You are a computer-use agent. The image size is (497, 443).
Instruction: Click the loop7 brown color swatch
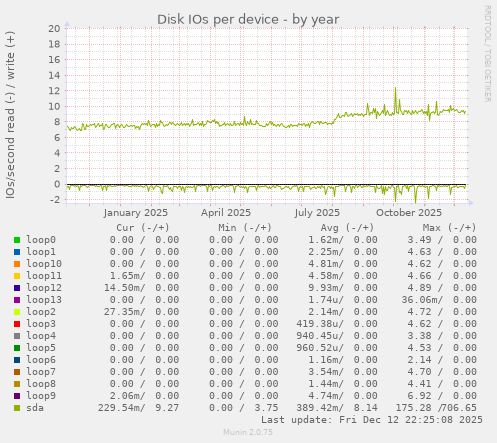(x=17, y=372)
